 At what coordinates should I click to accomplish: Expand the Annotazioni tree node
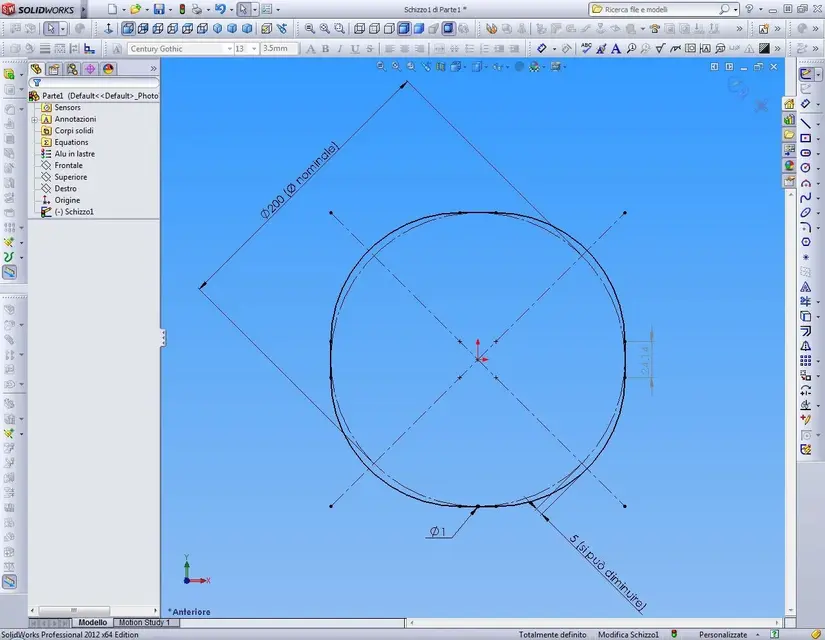[34, 119]
